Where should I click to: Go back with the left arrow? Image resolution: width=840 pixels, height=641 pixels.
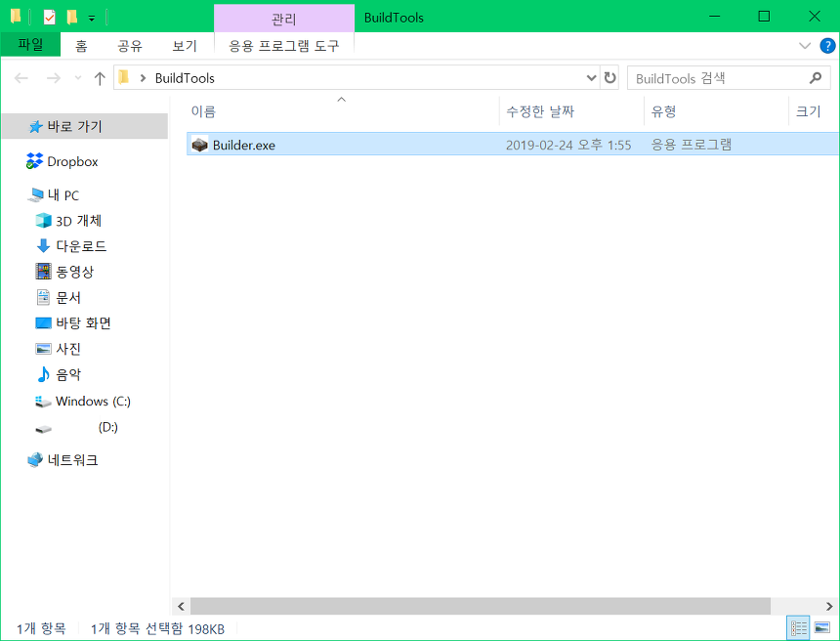pos(21,78)
